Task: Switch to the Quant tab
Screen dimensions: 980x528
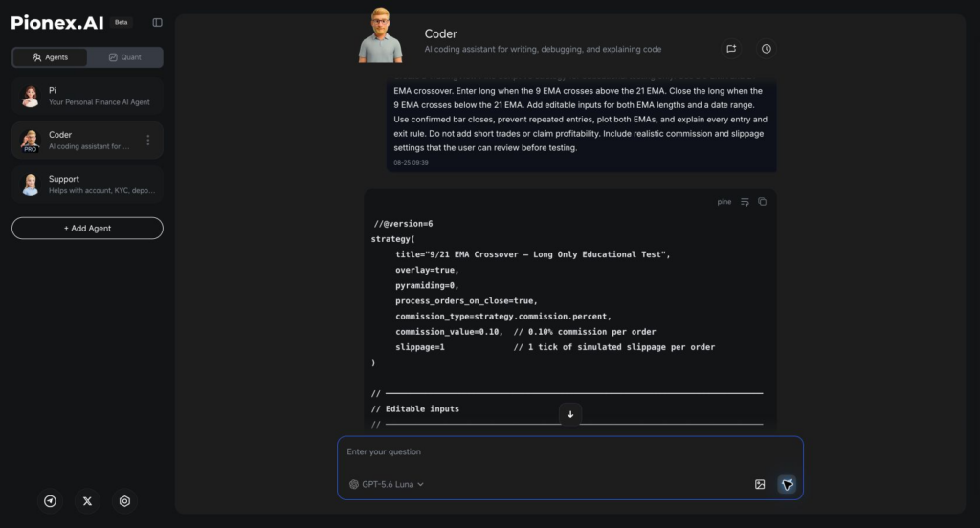Action: click(x=125, y=57)
